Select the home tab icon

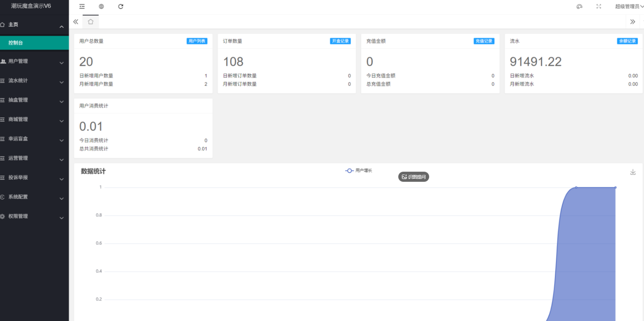coord(91,22)
